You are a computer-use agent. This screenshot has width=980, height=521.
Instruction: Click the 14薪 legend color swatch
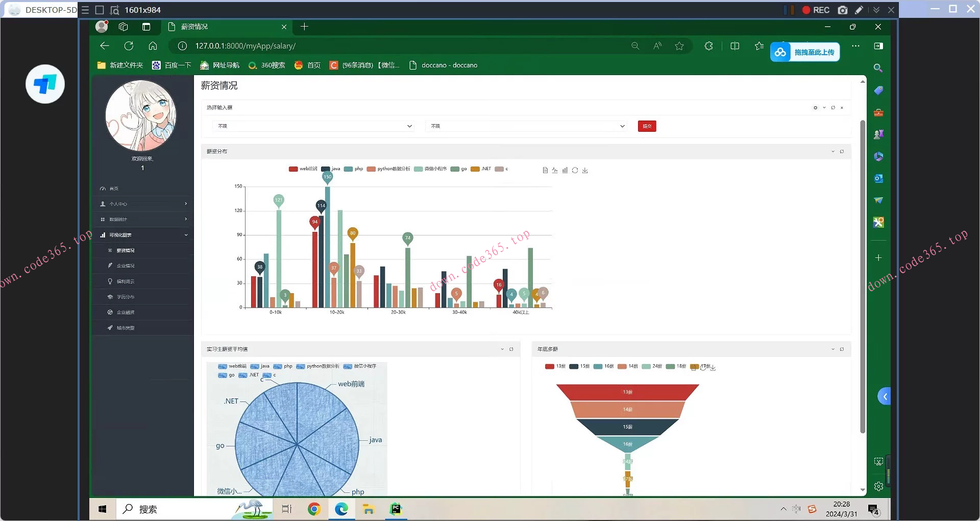pos(622,366)
